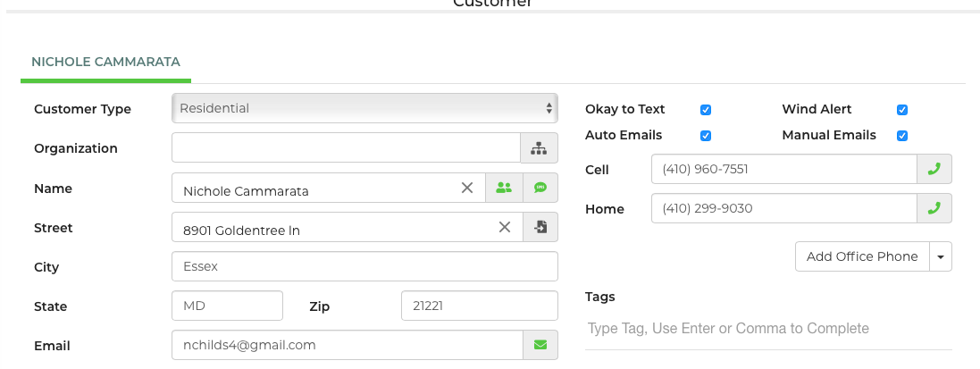Disable the Auto Emails checkbox

[706, 136]
